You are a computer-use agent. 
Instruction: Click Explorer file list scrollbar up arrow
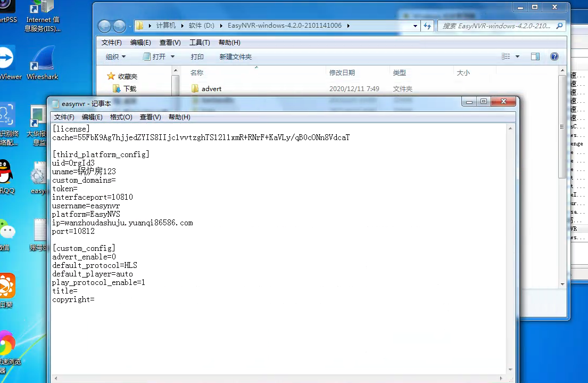pos(562,71)
